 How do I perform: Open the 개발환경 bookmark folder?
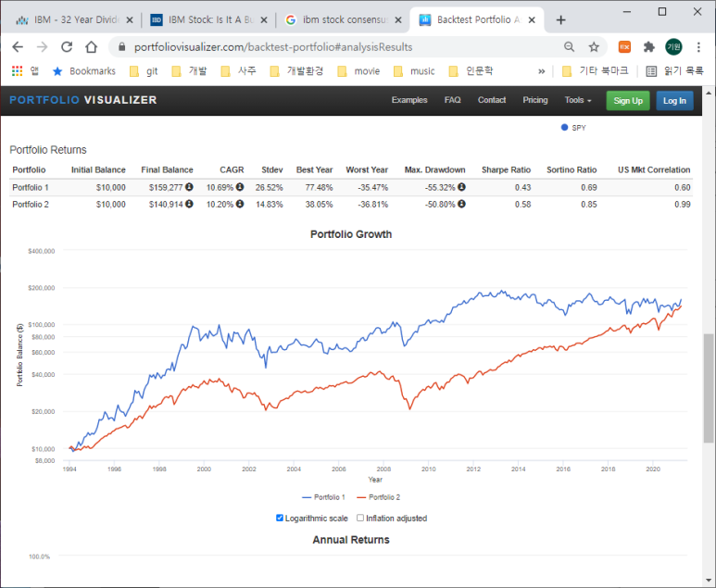click(296, 71)
